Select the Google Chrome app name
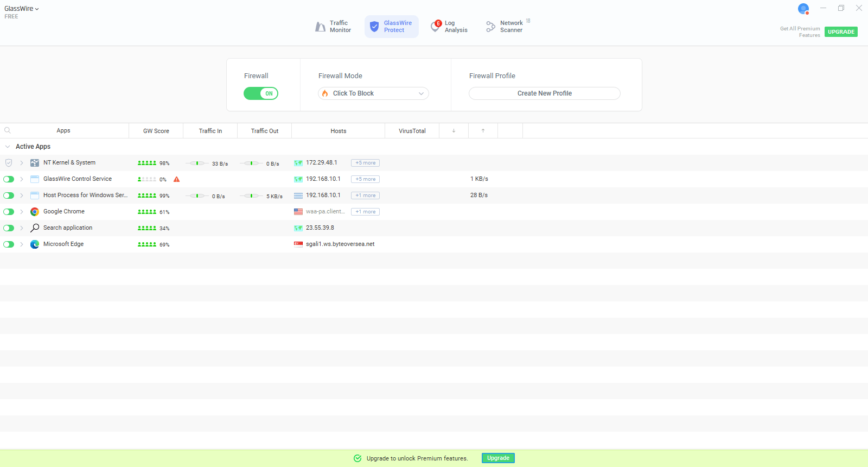 (64, 212)
